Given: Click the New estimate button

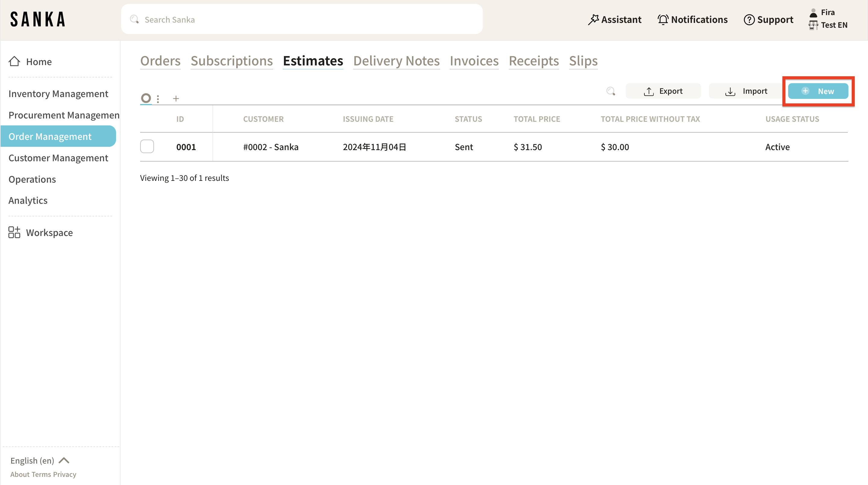Looking at the screenshot, I should pyautogui.click(x=818, y=91).
